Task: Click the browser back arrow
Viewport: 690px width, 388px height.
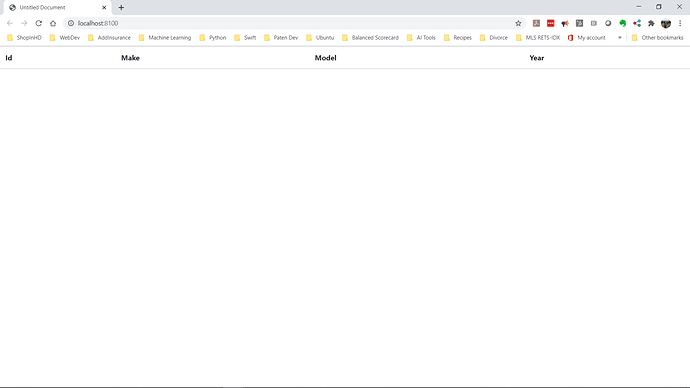Action: 10,23
